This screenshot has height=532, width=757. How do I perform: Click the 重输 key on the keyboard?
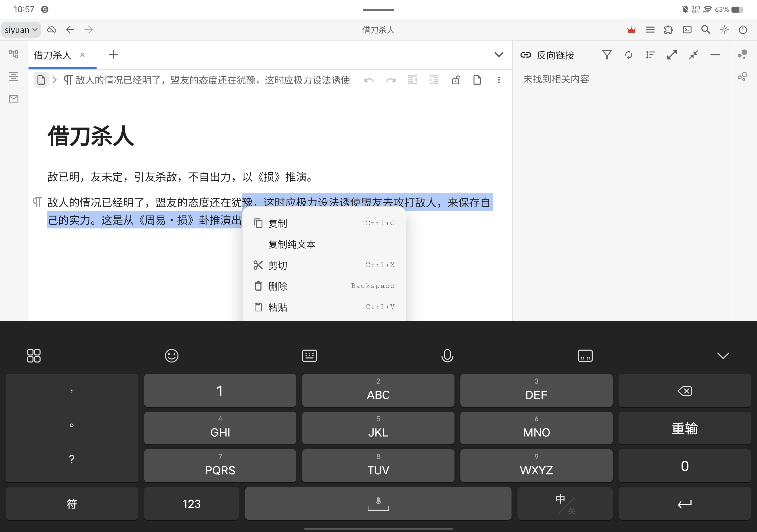[685, 428]
